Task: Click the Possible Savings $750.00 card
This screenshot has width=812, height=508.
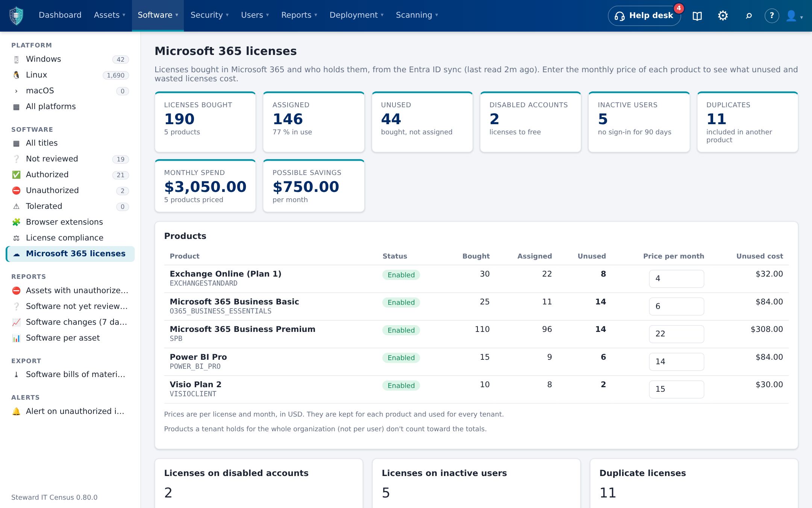Action: (314, 186)
